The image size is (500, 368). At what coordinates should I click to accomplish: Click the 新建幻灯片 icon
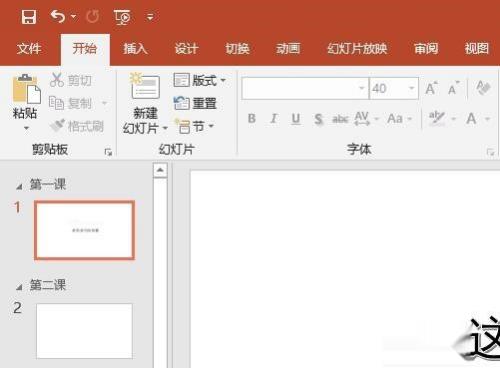(x=145, y=87)
